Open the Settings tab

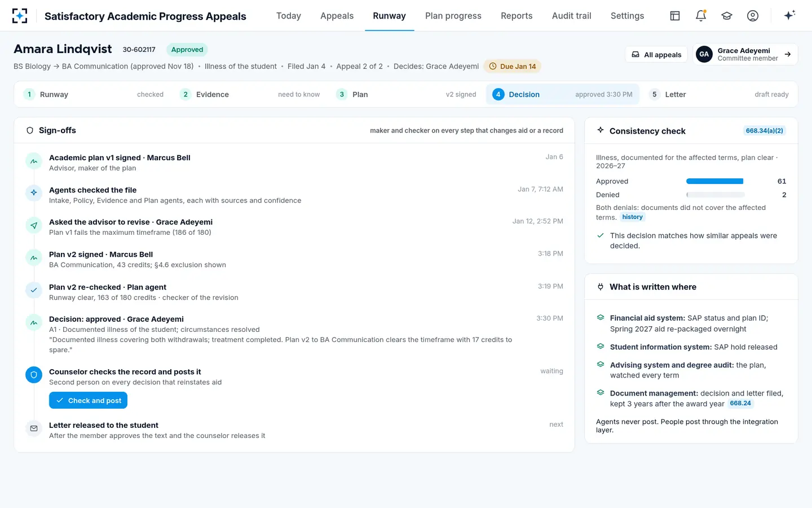coord(627,16)
